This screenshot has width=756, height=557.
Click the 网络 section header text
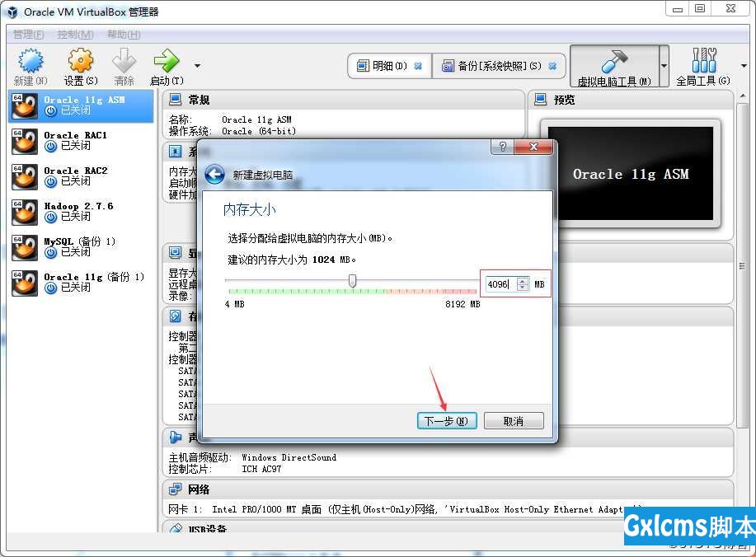(199, 489)
